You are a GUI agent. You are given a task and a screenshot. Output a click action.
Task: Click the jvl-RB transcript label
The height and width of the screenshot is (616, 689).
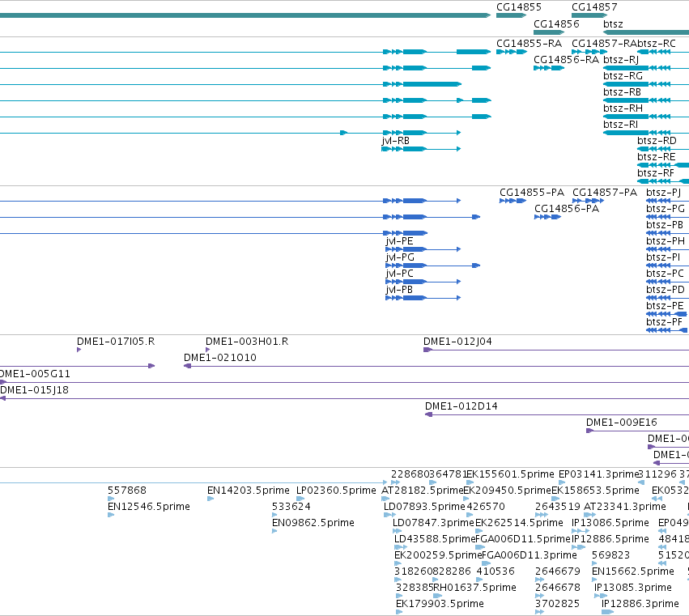click(x=395, y=141)
